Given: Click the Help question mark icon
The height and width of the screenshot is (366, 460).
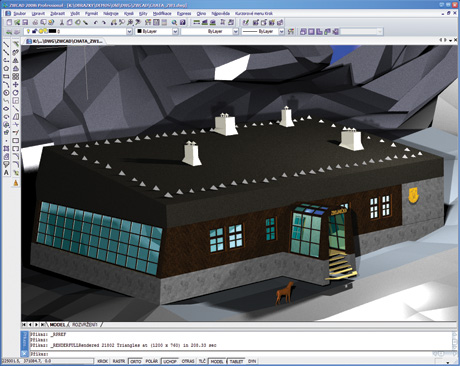Looking at the screenshot, I should click(182, 22).
